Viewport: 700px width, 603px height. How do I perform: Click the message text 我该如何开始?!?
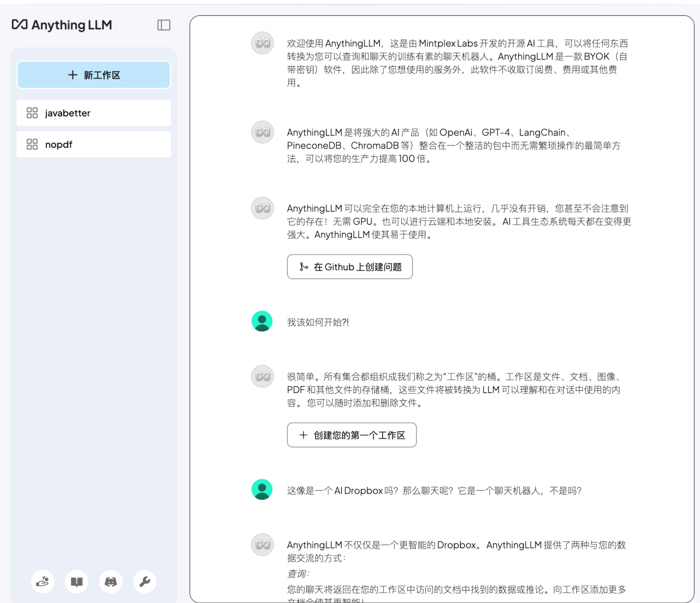tap(318, 322)
